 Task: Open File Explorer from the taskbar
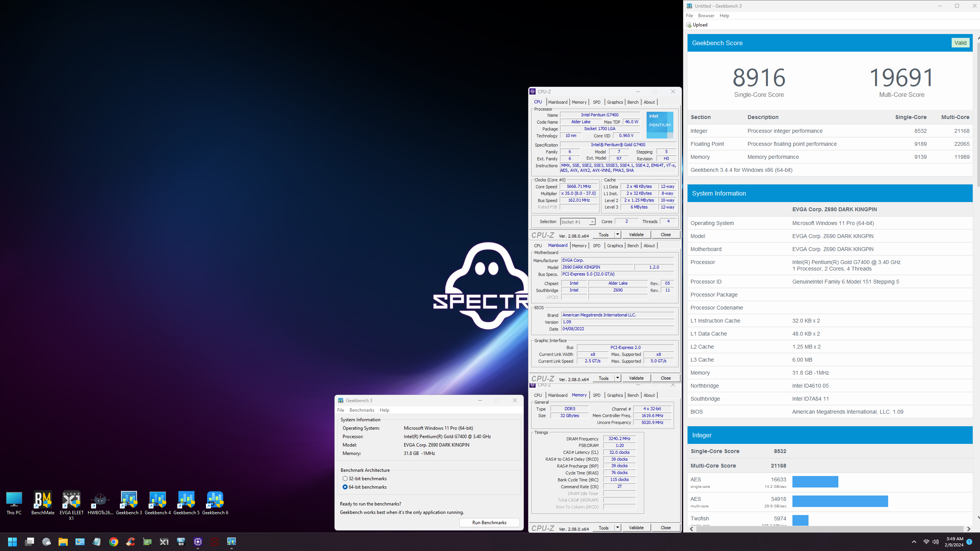pyautogui.click(x=63, y=542)
